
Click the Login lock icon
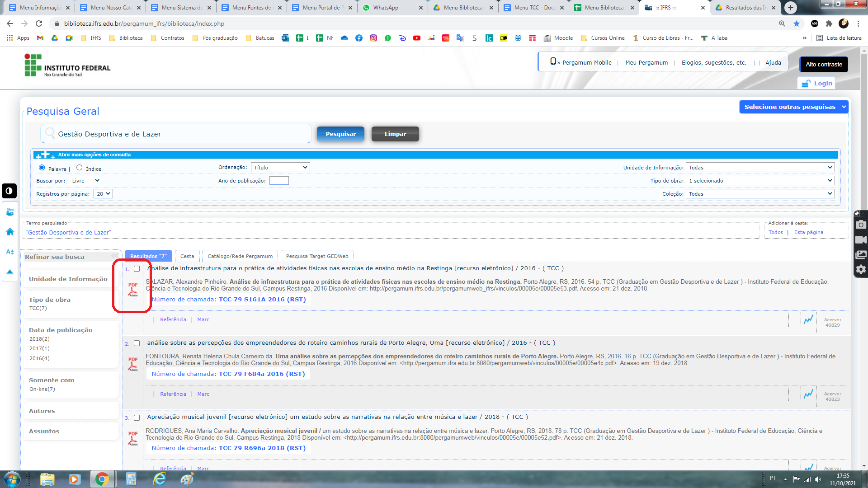[806, 84]
